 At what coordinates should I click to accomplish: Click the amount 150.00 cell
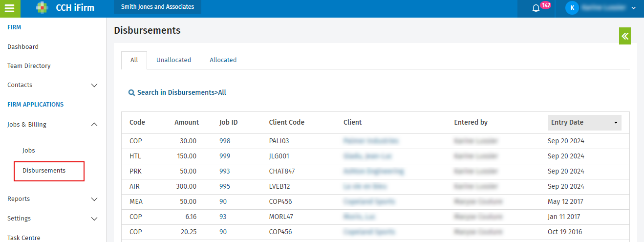click(x=187, y=156)
